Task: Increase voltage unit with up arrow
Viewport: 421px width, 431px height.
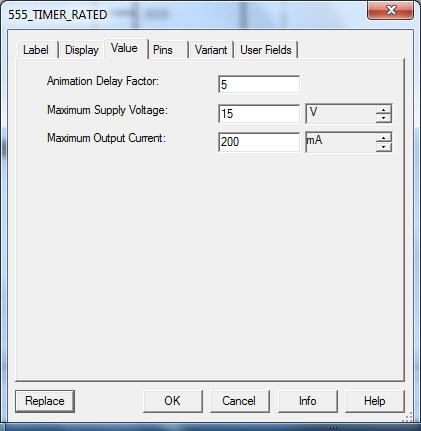Action: point(384,109)
